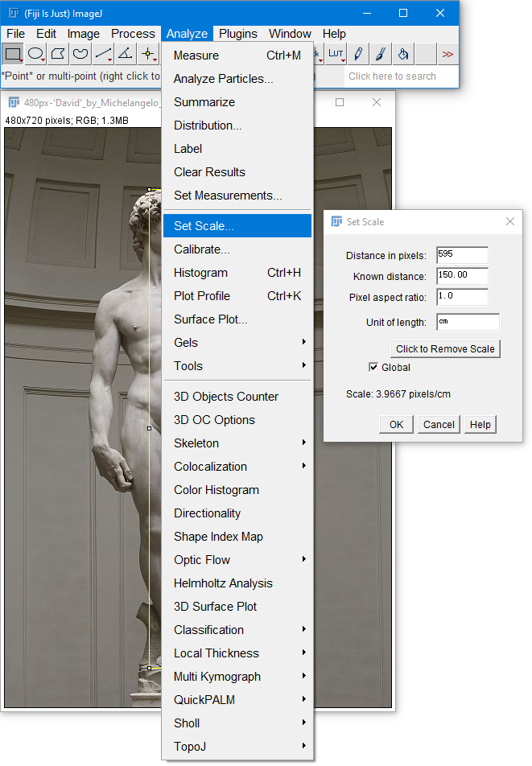Show more tools via >> arrow
The width and height of the screenshot is (532, 766).
click(x=447, y=55)
